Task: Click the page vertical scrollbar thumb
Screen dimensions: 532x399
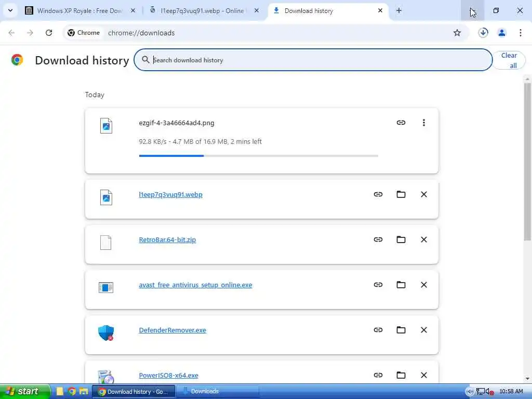Action: coord(527,162)
